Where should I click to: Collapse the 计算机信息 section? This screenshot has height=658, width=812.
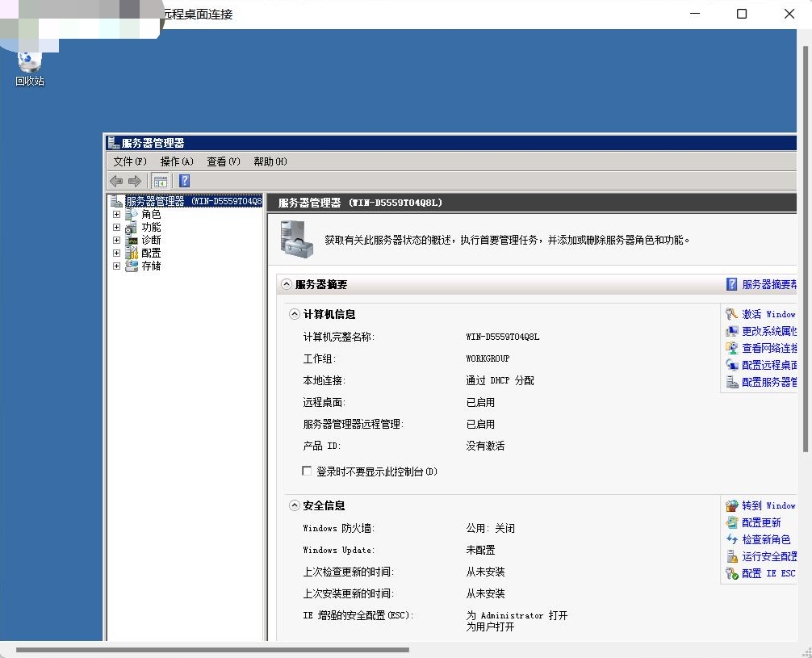(x=294, y=314)
